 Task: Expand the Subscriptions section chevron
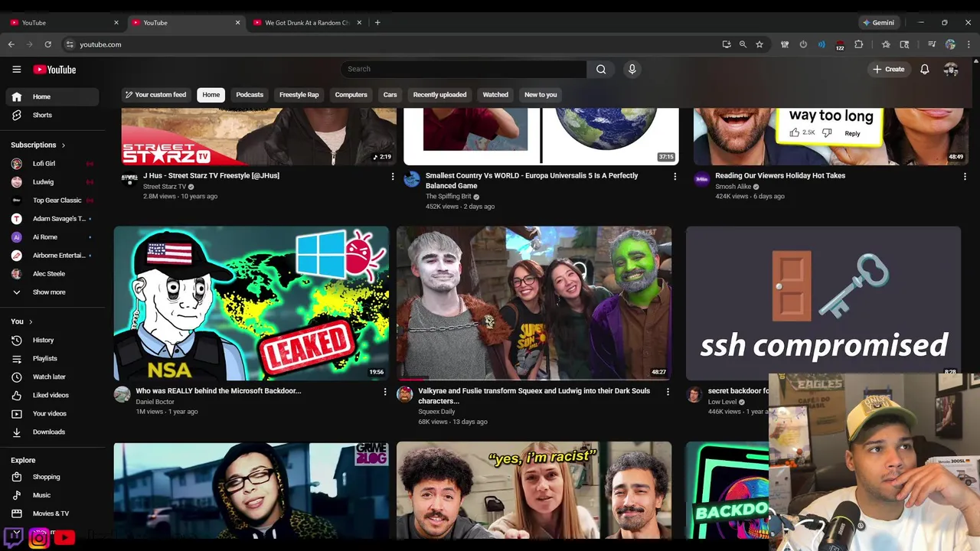coord(64,145)
